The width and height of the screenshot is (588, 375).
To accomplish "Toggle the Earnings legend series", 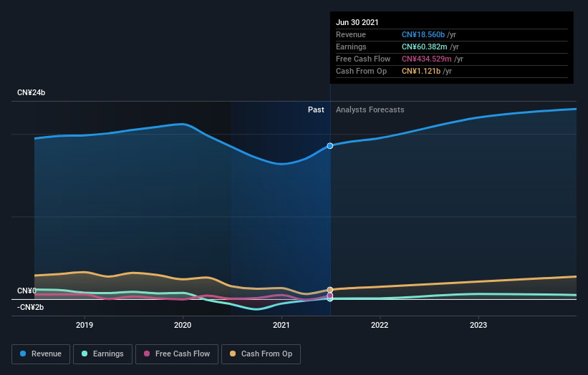I will pos(102,354).
